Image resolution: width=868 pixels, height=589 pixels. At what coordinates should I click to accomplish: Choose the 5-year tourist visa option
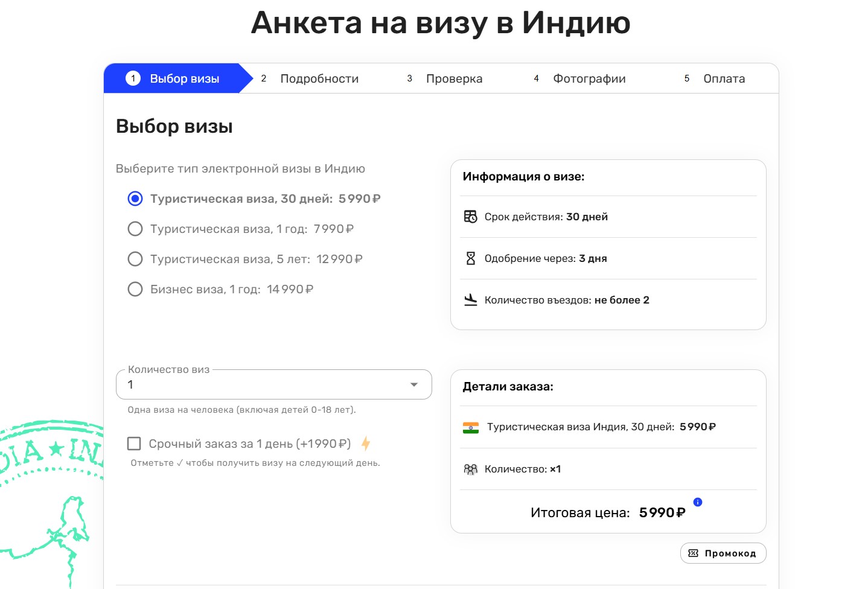pos(135,259)
